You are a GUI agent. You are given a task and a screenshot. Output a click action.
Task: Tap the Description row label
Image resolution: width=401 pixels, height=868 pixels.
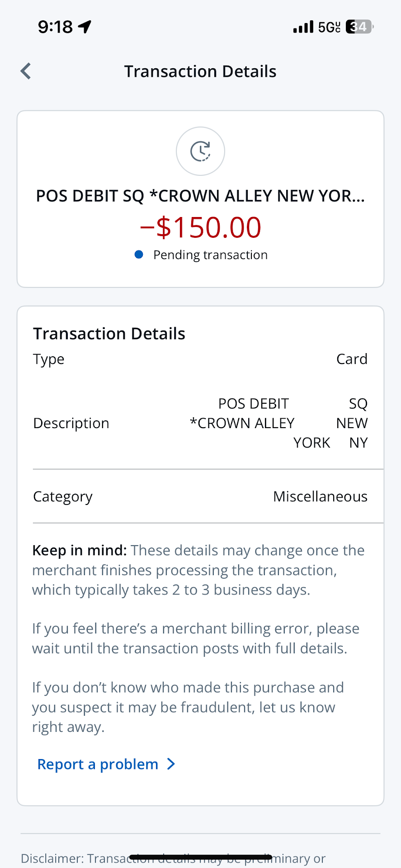(x=71, y=423)
